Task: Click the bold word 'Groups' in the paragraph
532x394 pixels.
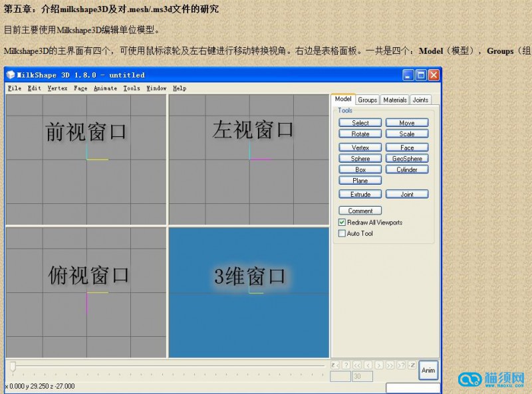Action: pyautogui.click(x=500, y=51)
